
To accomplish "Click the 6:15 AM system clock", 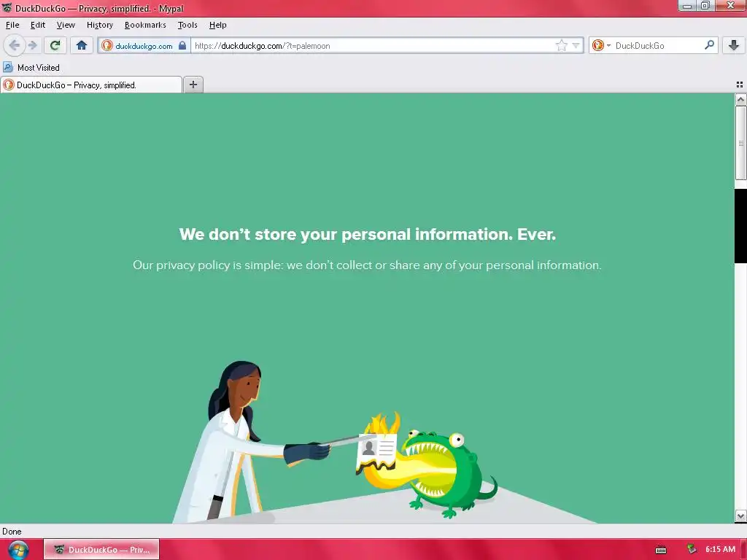I will pyautogui.click(x=720, y=549).
